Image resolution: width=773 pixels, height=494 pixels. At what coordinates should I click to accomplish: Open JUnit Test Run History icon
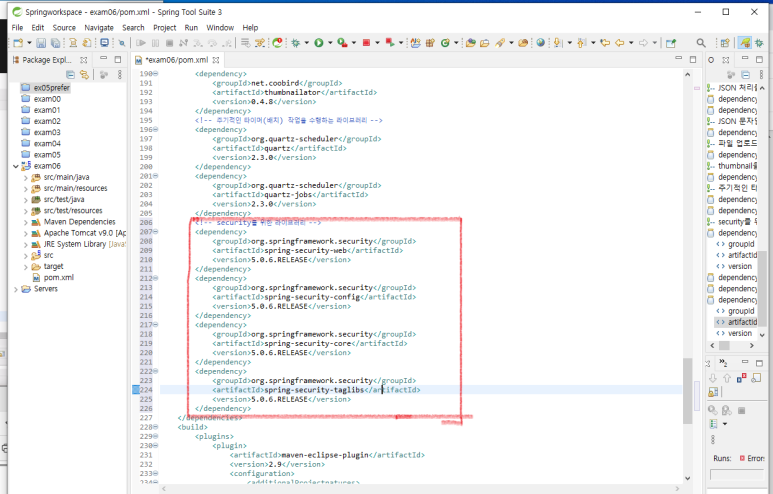pos(713,424)
